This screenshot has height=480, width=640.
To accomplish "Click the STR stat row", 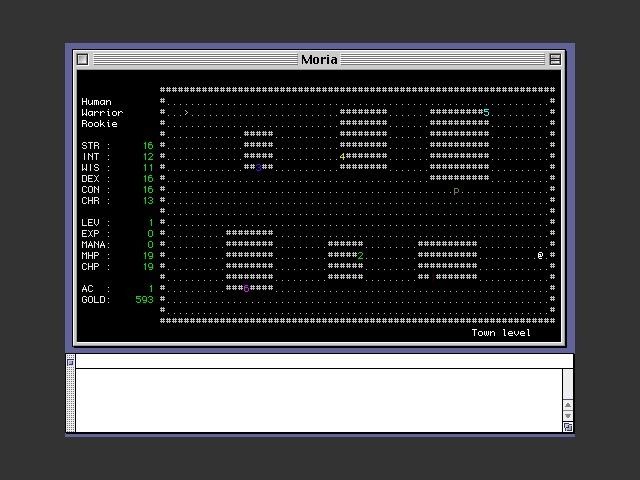I will click(117, 146).
